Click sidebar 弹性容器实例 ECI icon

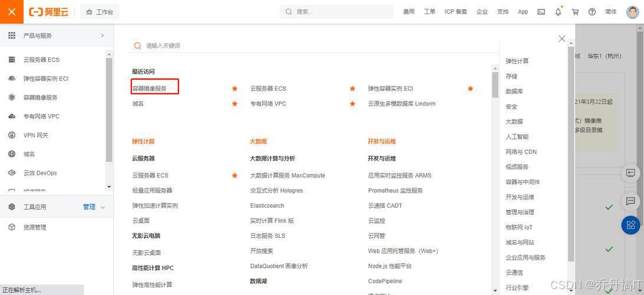[12, 78]
